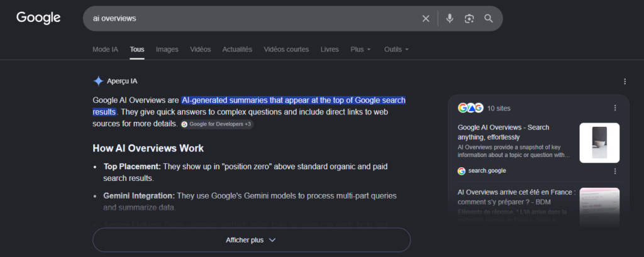Viewport: 644px width, 257px height.
Task: Open the Outils dropdown
Action: tap(396, 49)
